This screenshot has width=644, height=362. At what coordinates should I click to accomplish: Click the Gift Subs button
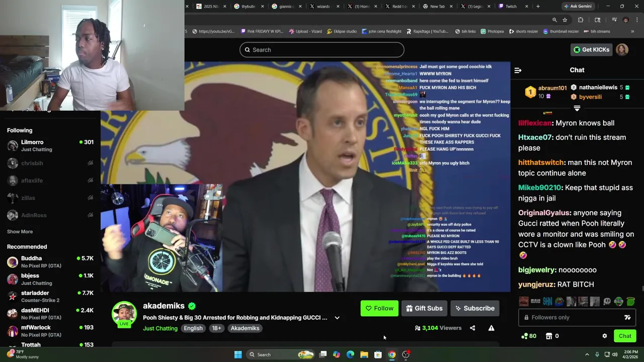click(424, 308)
